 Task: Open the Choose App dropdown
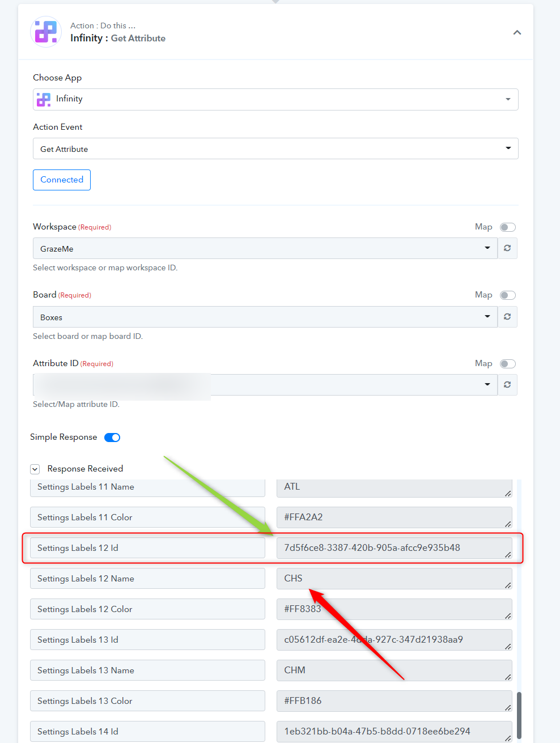pyautogui.click(x=275, y=99)
